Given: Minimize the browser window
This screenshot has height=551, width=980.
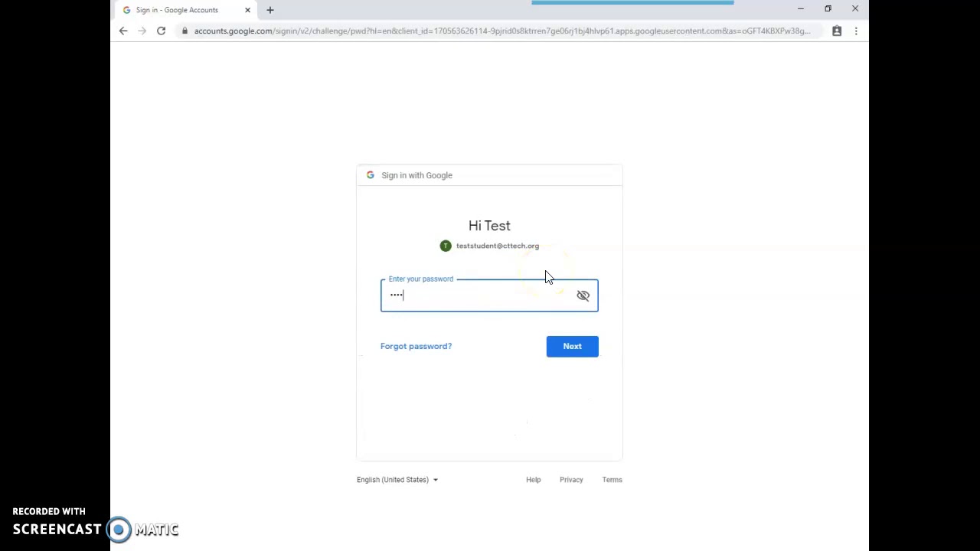Looking at the screenshot, I should 801,9.
